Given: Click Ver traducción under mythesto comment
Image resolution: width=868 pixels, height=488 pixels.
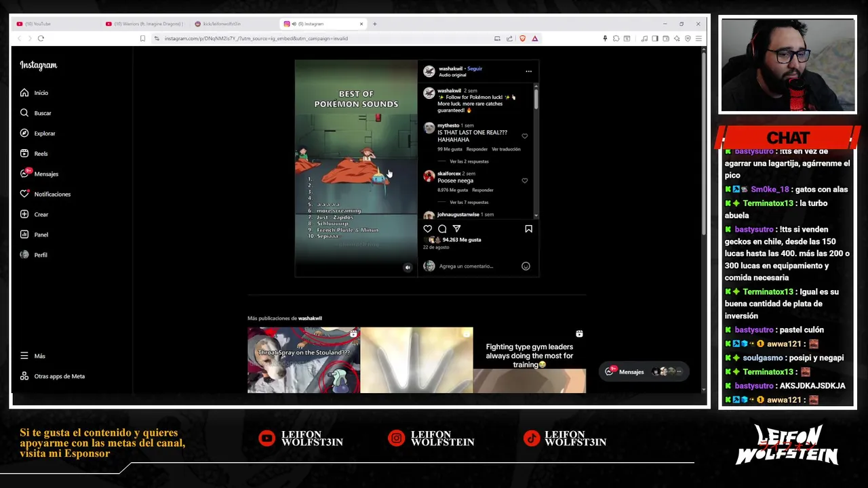Looking at the screenshot, I should point(506,149).
